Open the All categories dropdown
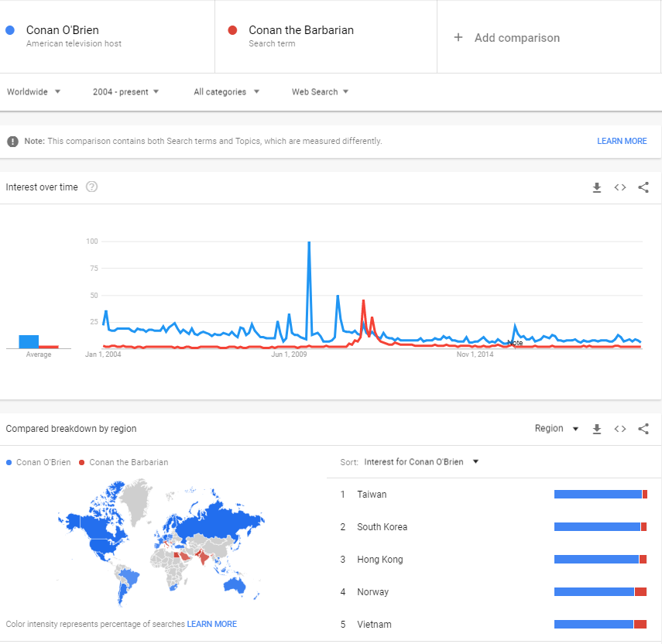This screenshot has width=662, height=644. (226, 92)
